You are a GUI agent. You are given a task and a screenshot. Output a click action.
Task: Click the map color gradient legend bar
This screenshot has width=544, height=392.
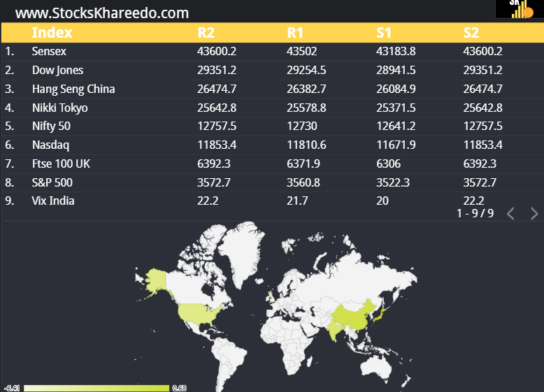click(96, 389)
